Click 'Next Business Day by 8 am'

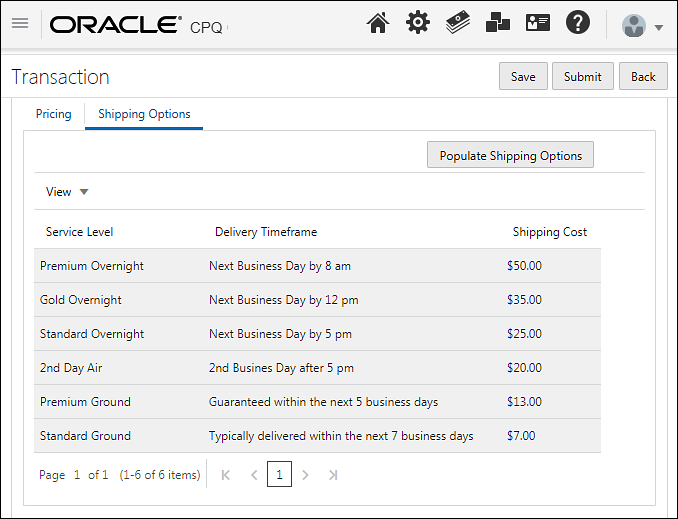pos(280,266)
